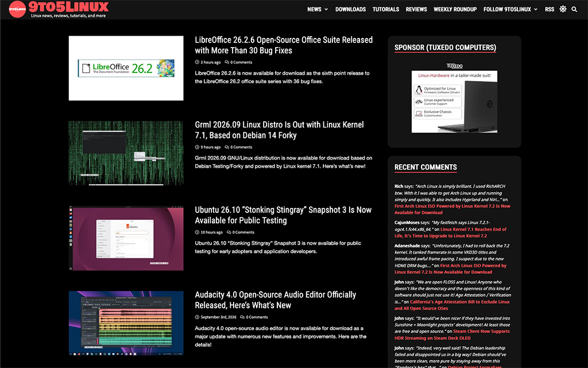Click the comments icon under Grml article
Viewport: 588px width, 368px height.
point(227,148)
